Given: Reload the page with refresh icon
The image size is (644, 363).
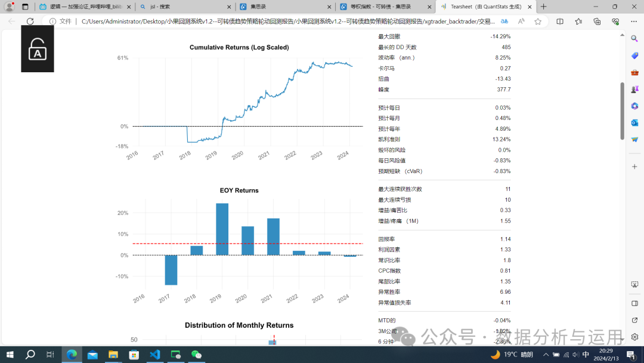Looking at the screenshot, I should coord(30,21).
